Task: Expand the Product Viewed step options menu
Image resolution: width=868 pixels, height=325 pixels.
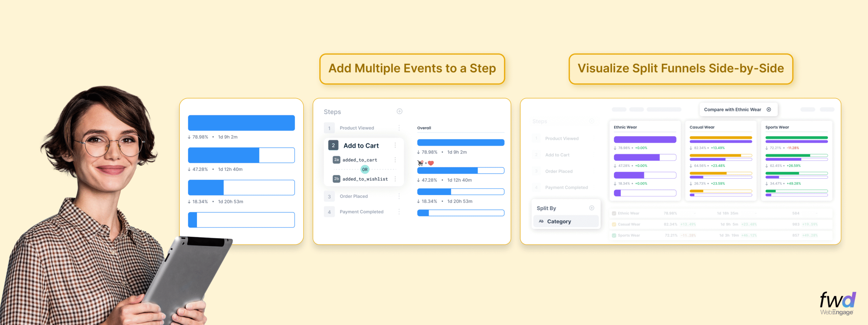Action: [x=399, y=128]
